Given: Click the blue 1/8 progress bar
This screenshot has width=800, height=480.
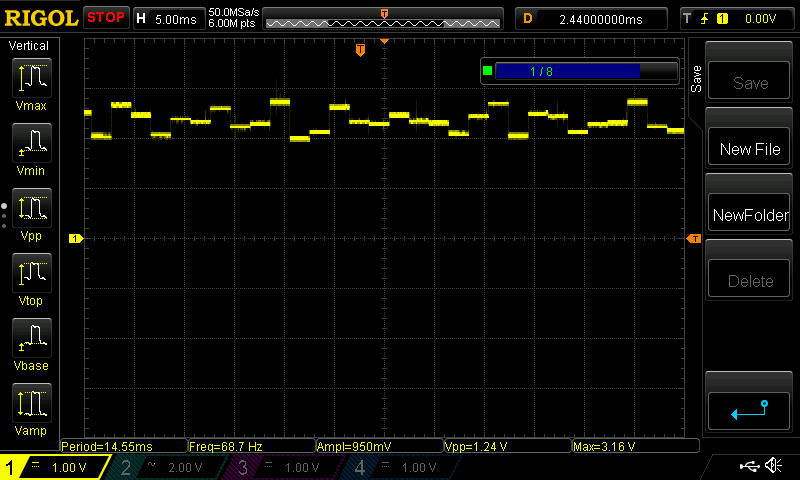Looking at the screenshot, I should click(x=567, y=71).
